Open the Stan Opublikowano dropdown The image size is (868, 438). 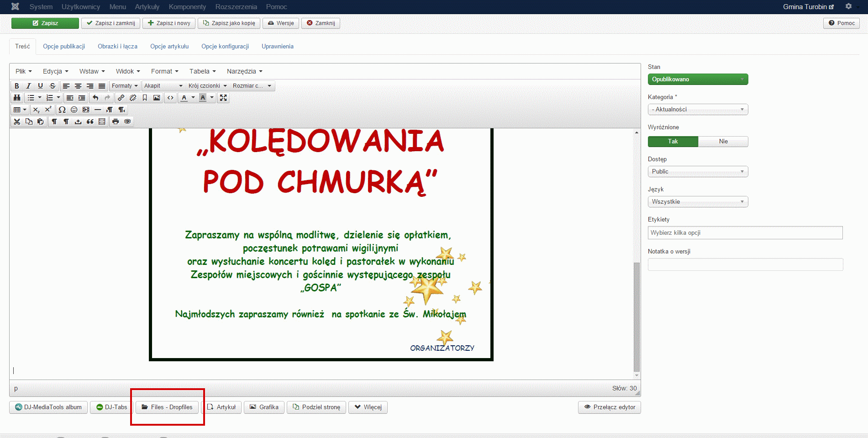[698, 79]
